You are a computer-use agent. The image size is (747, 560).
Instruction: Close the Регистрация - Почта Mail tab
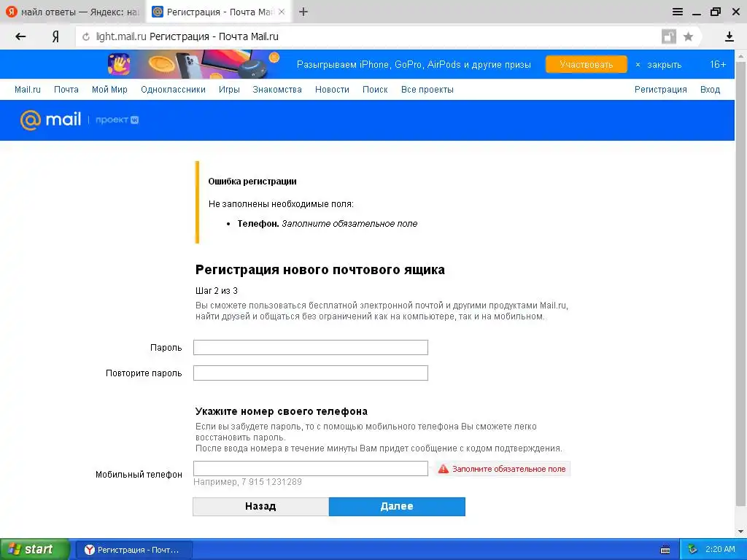[x=282, y=12]
